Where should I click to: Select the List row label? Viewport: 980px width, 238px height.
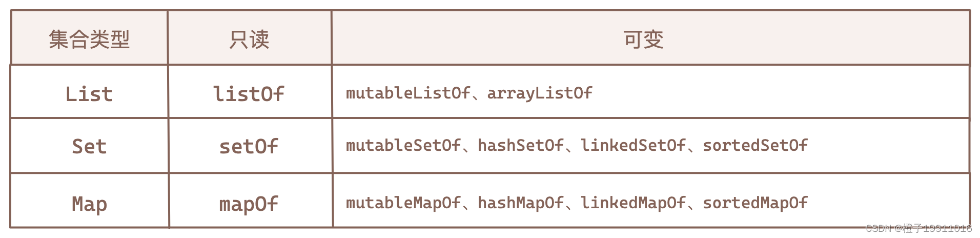[x=89, y=94]
